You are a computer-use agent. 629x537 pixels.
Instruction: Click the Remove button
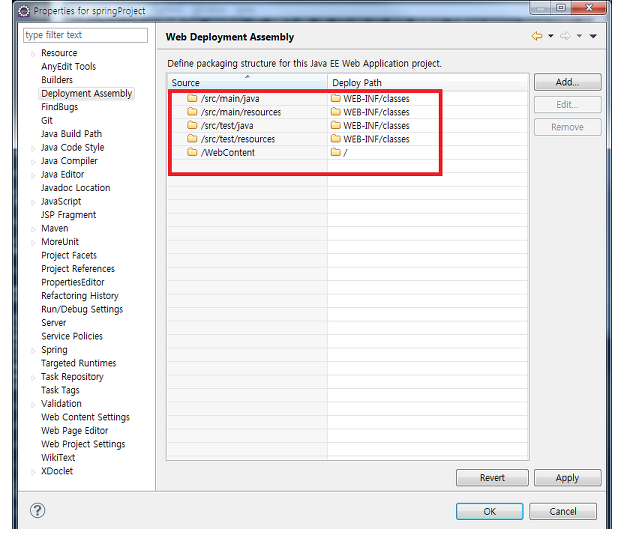[567, 127]
